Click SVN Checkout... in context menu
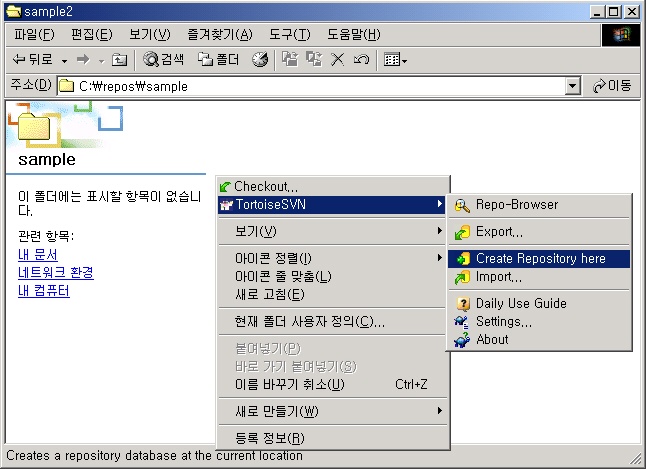 [x=265, y=186]
